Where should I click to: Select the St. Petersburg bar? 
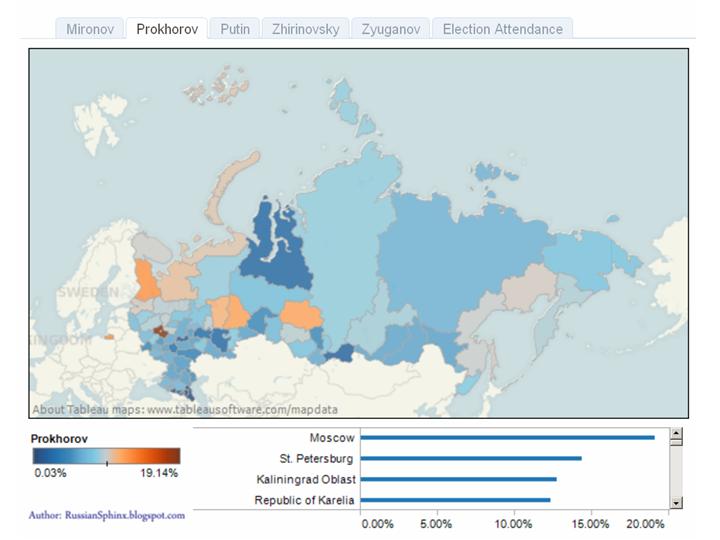pos(471,458)
